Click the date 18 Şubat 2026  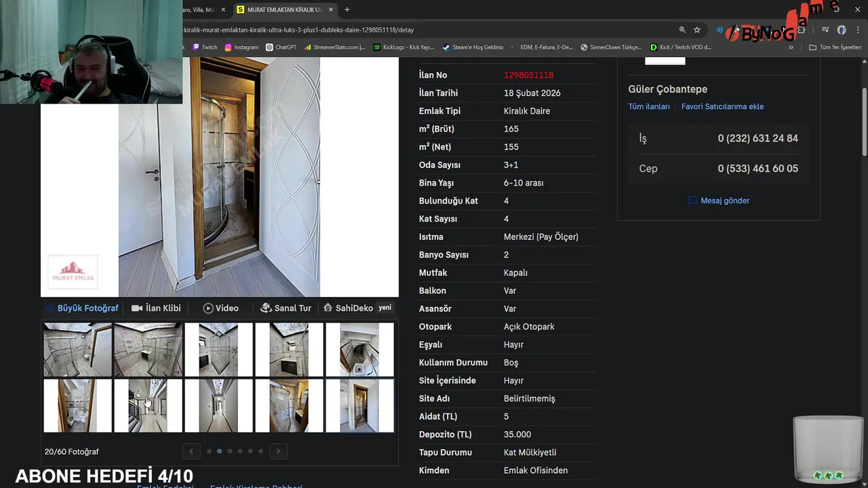tap(532, 93)
